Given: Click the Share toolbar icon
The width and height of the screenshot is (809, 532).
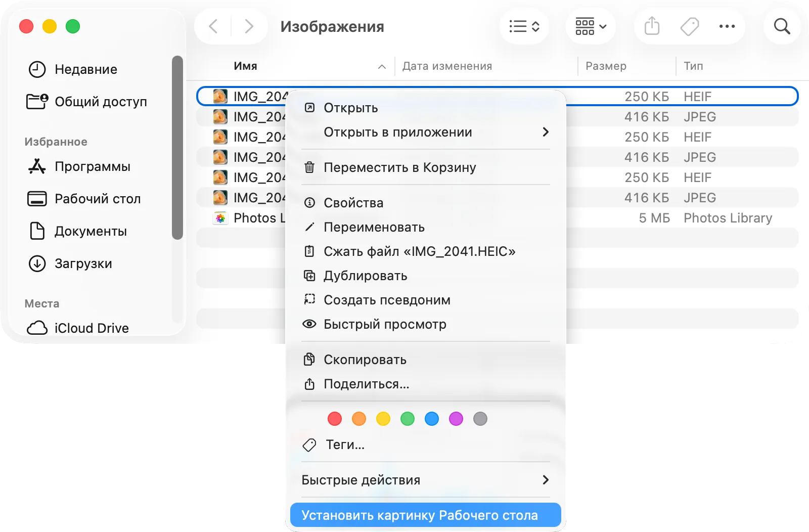Looking at the screenshot, I should [652, 26].
